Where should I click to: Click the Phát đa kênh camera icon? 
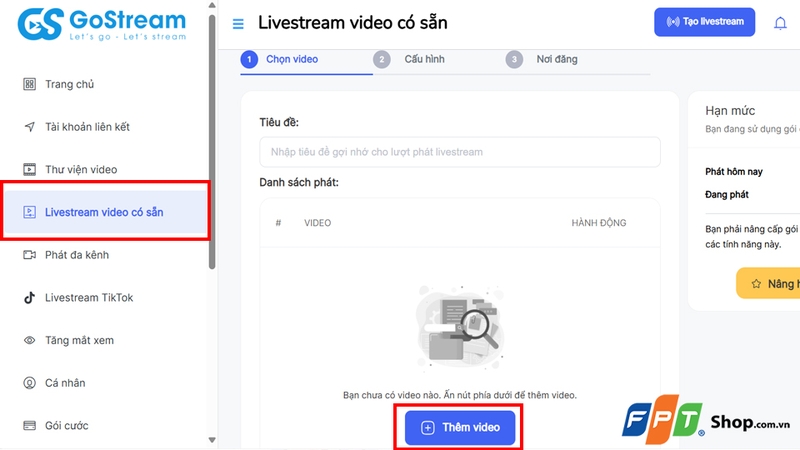tap(30, 255)
